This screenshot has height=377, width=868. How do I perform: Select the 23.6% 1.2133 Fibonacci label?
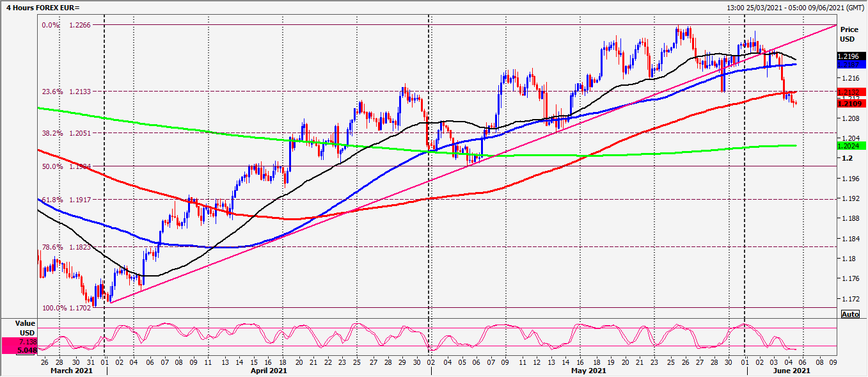coord(67,92)
